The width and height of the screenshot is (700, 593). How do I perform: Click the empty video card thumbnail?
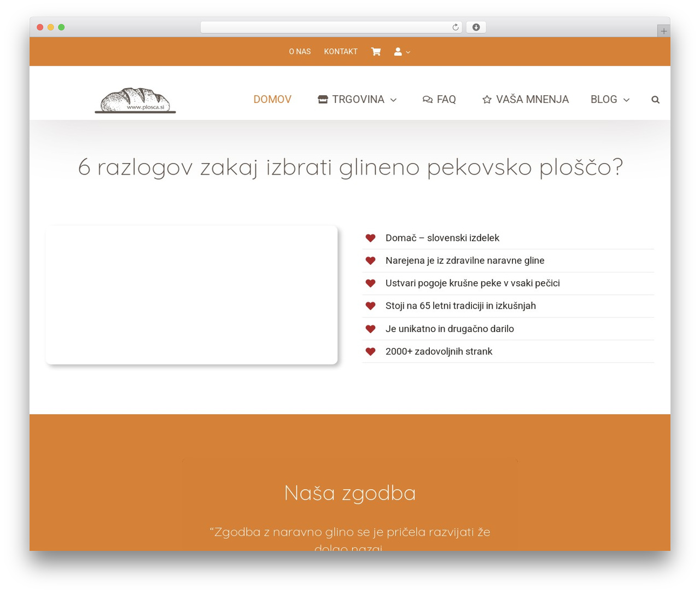click(x=191, y=295)
